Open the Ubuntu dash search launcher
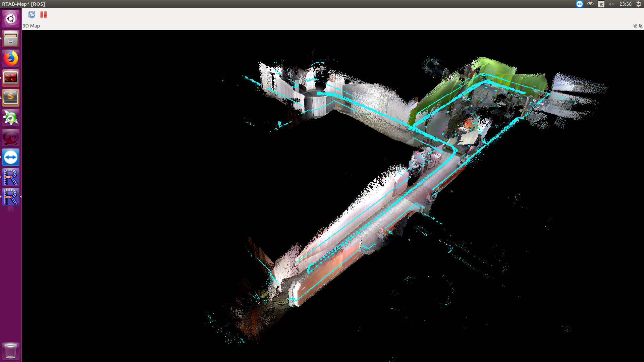The width and height of the screenshot is (644, 362). pos(11,19)
